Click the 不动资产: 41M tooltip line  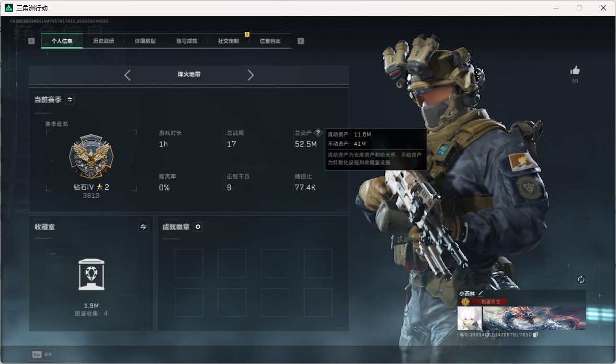coord(347,144)
